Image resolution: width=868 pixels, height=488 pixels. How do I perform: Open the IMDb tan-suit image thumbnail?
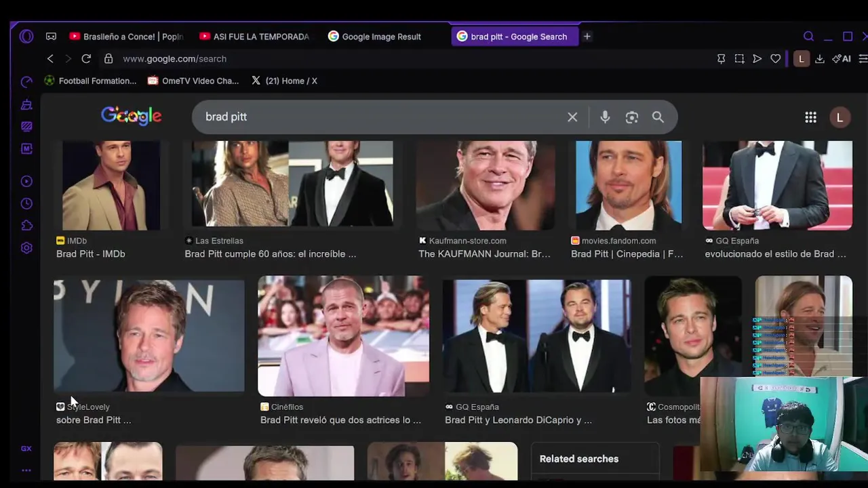coord(111,185)
